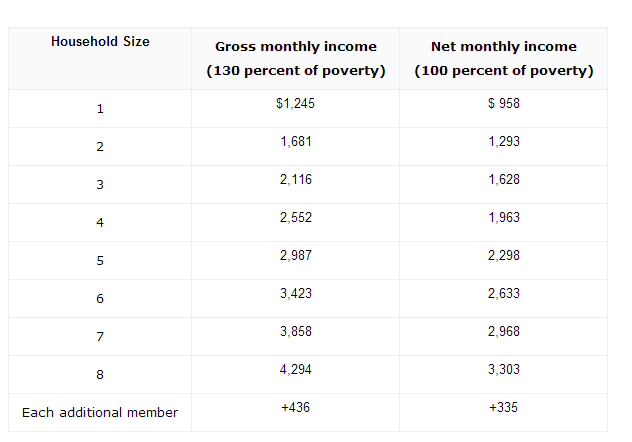Image resolution: width=632 pixels, height=442 pixels.
Task: Click the $1,245 gross income cell
Action: click(296, 104)
